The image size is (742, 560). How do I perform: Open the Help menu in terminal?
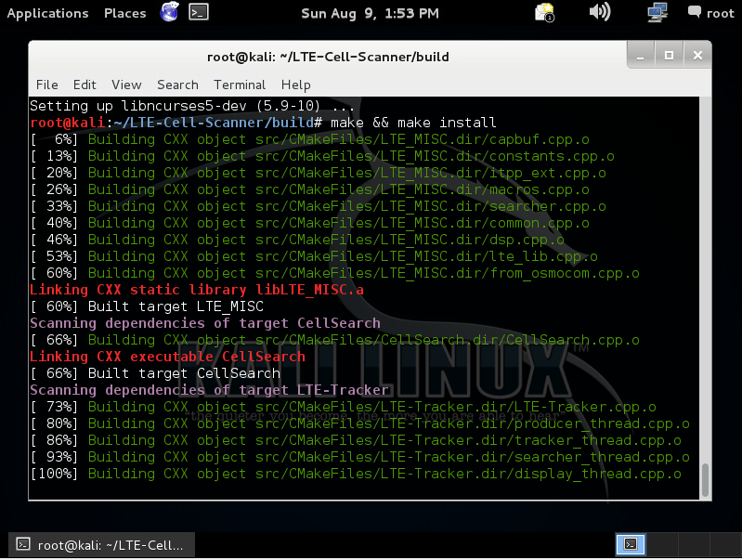[295, 85]
